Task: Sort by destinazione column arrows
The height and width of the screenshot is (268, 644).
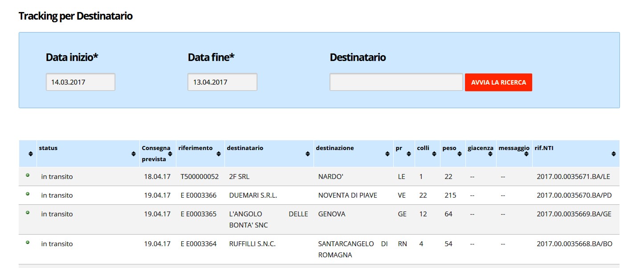Action: coord(387,154)
